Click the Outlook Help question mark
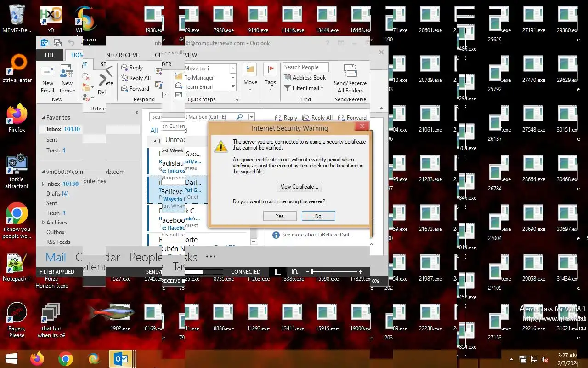This screenshot has width=588, height=368. (x=328, y=43)
